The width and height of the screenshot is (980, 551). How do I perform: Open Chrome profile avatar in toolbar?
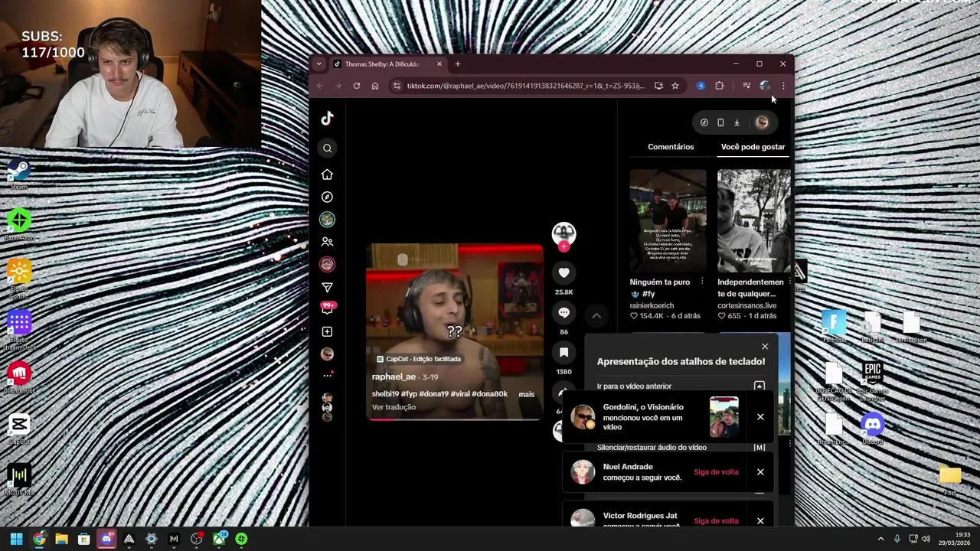click(x=765, y=86)
